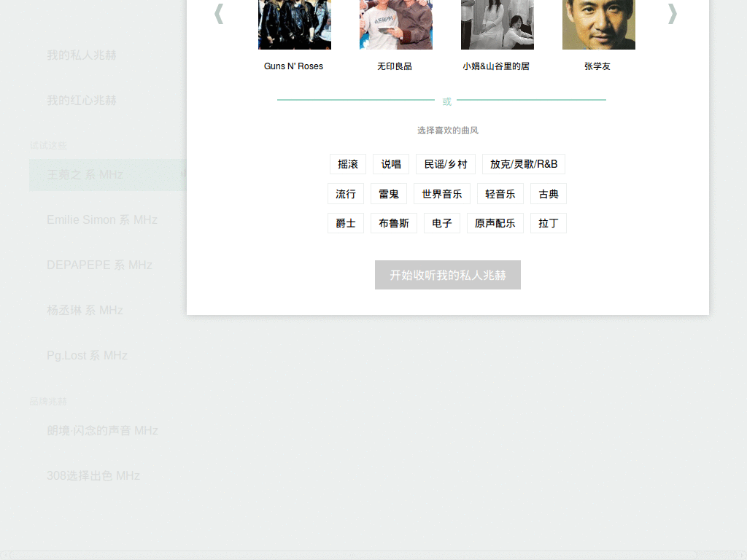Select the 电子 genre

442,223
